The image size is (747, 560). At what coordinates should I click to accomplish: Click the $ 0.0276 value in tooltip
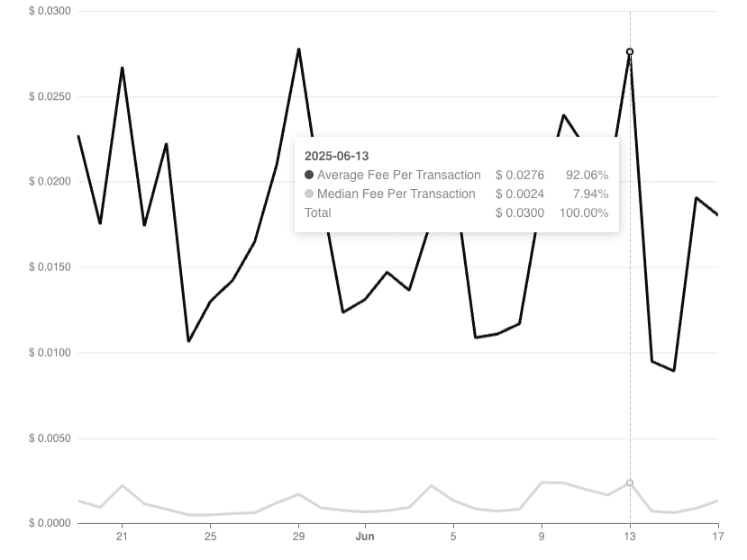[x=519, y=175]
